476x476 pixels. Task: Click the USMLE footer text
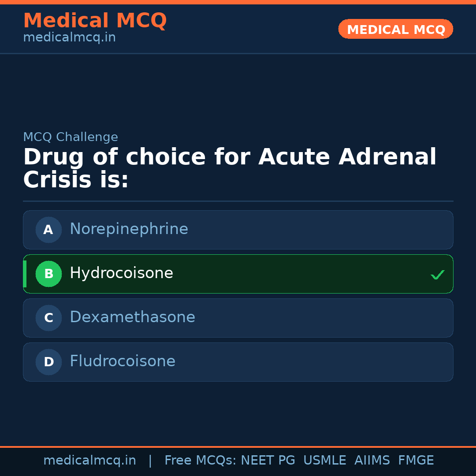pos(324,461)
